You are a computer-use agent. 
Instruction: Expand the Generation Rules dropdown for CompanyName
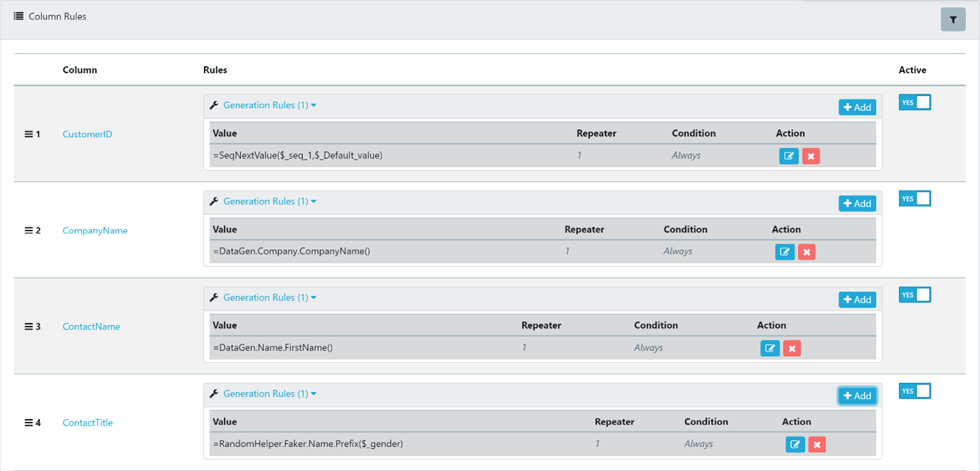[270, 201]
